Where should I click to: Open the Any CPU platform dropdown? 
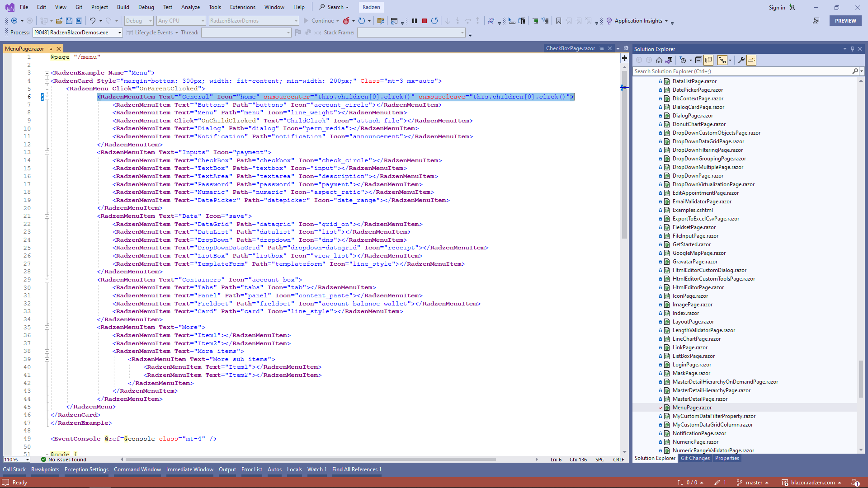[181, 21]
